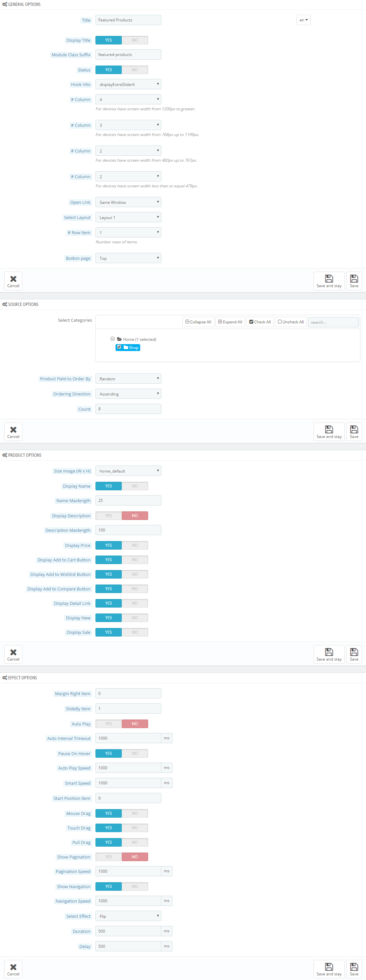Tick the Home category checkbox
This screenshot has width=366, height=980.
click(113, 339)
